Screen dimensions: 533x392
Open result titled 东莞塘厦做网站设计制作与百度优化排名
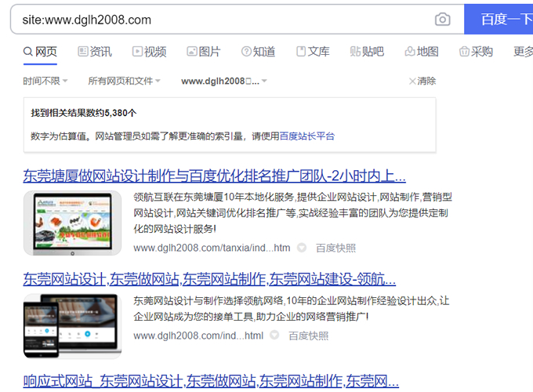coord(215,176)
